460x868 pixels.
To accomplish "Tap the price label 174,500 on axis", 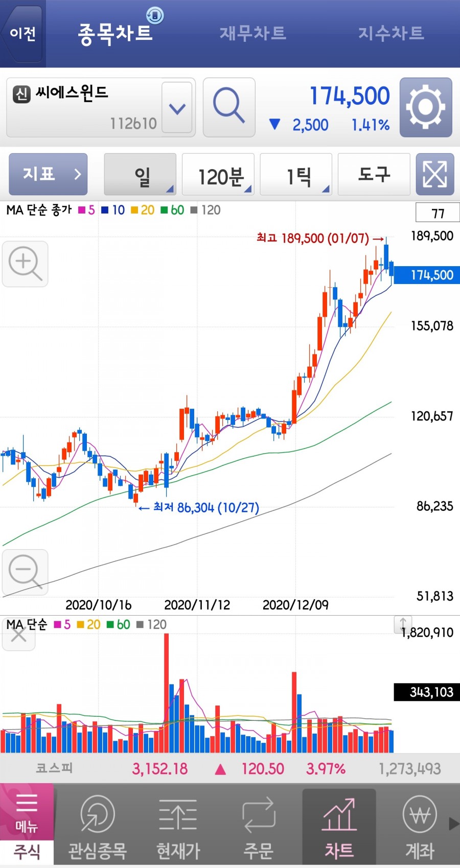I will click(x=427, y=275).
